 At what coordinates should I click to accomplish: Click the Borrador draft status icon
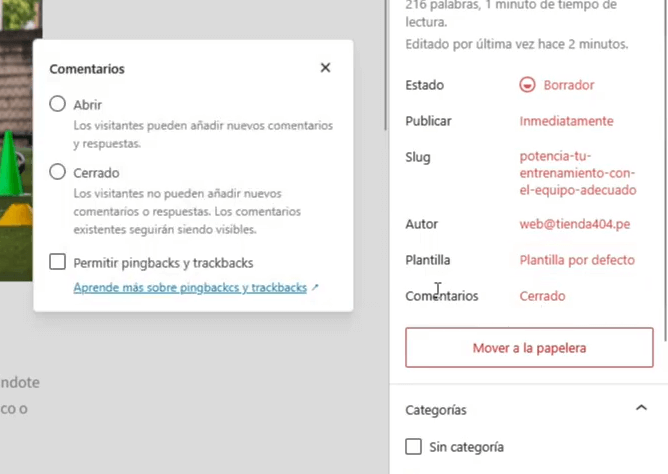coord(527,85)
